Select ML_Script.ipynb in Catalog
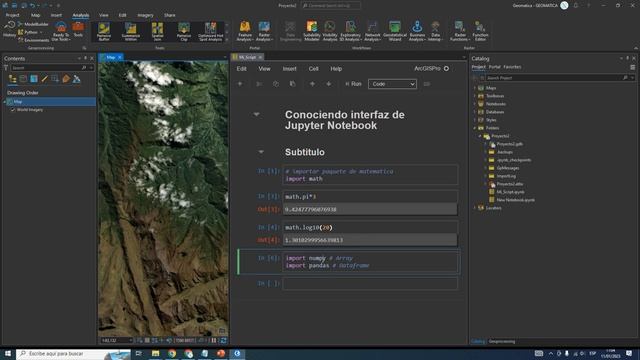This screenshot has height=360, width=640. (510, 192)
